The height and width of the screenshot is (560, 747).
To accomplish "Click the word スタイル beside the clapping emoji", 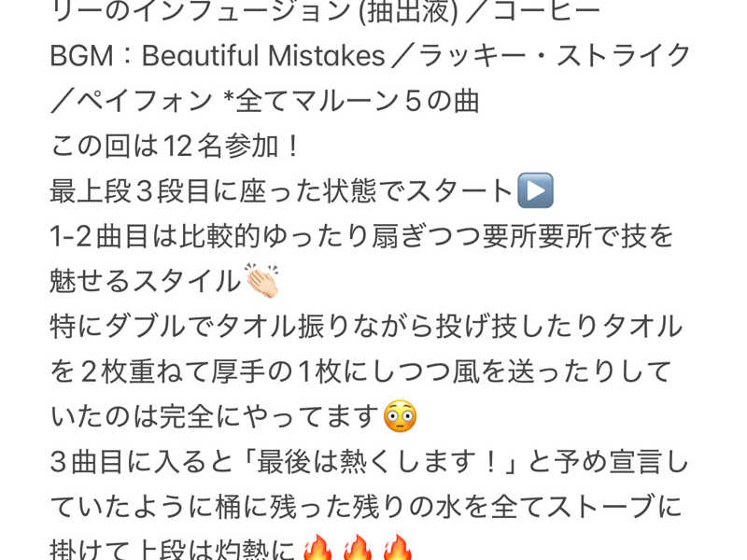I will point(186,281).
